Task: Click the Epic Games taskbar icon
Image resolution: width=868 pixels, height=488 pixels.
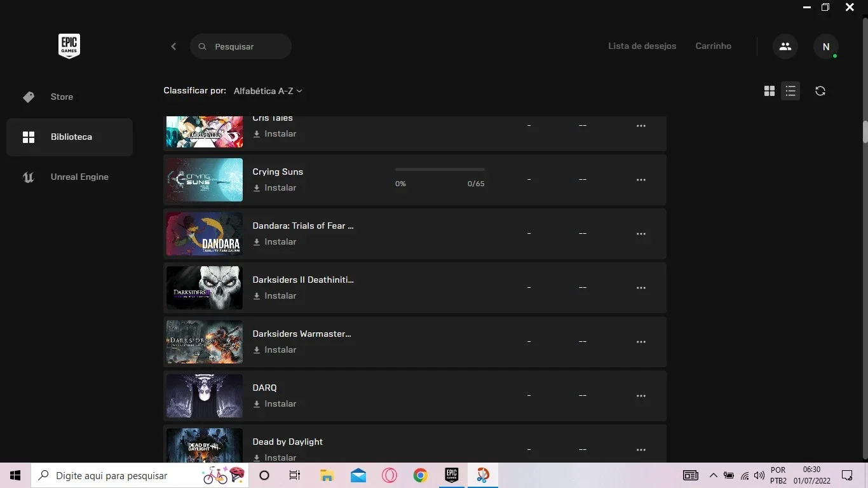Action: point(451,475)
